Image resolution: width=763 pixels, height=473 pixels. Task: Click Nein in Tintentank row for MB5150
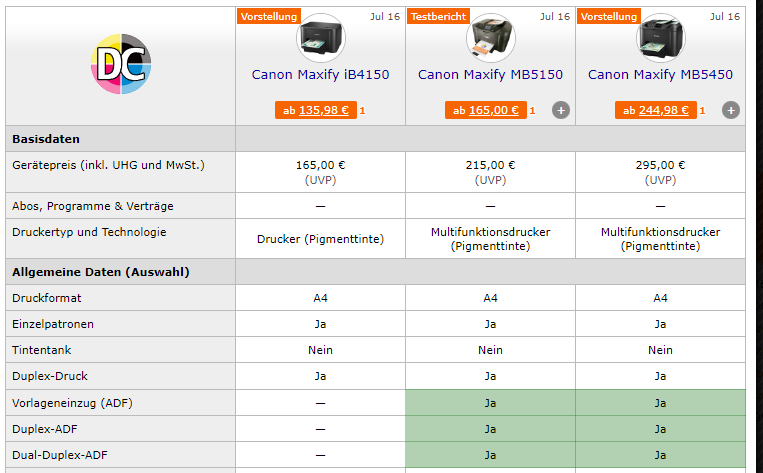pos(490,350)
